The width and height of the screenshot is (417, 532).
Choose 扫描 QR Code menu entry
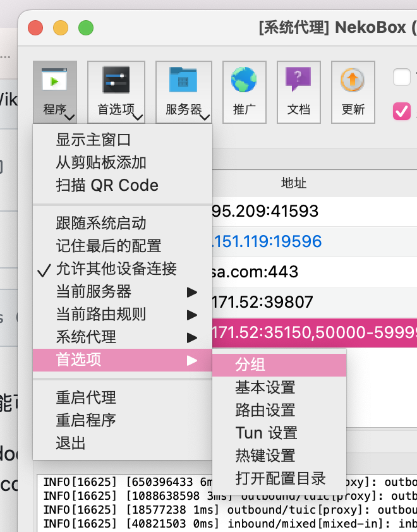(107, 185)
